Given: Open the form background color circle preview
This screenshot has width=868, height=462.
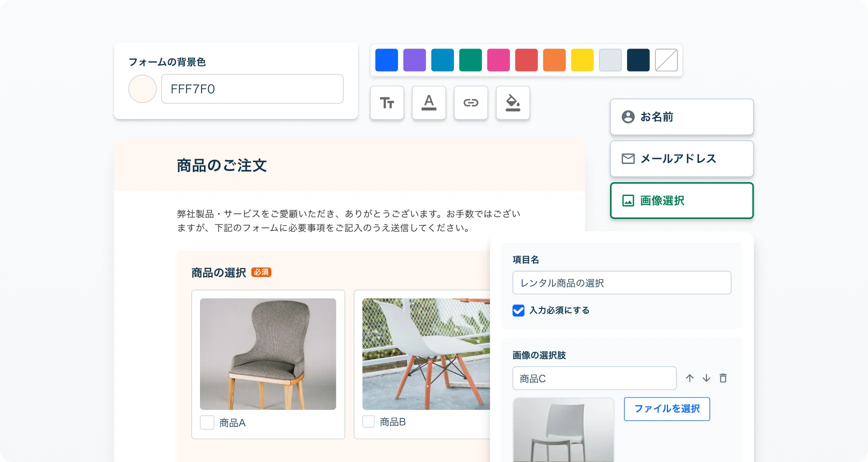Looking at the screenshot, I should [x=142, y=89].
